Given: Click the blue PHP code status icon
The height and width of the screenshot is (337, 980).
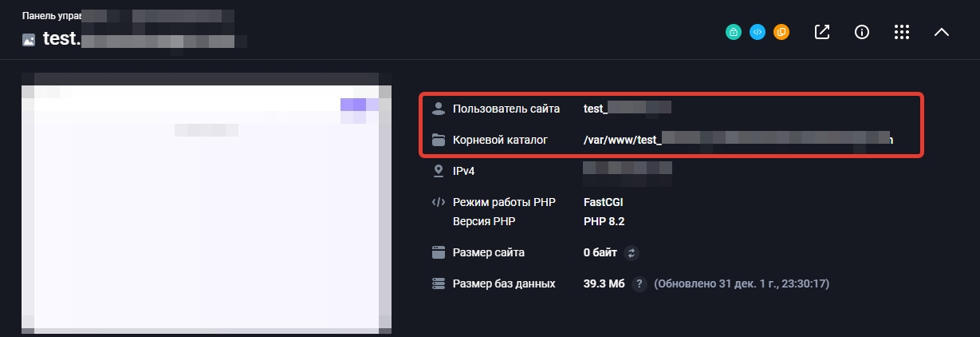Looking at the screenshot, I should (758, 33).
